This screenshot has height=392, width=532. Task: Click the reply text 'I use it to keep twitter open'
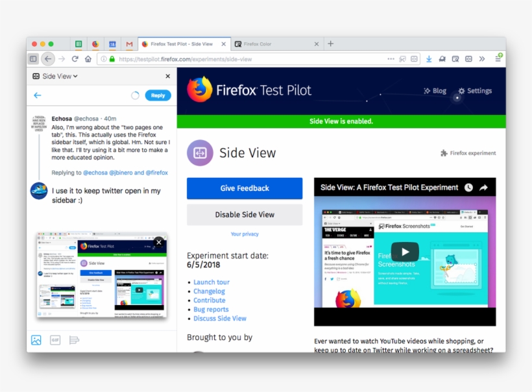pyautogui.click(x=106, y=195)
